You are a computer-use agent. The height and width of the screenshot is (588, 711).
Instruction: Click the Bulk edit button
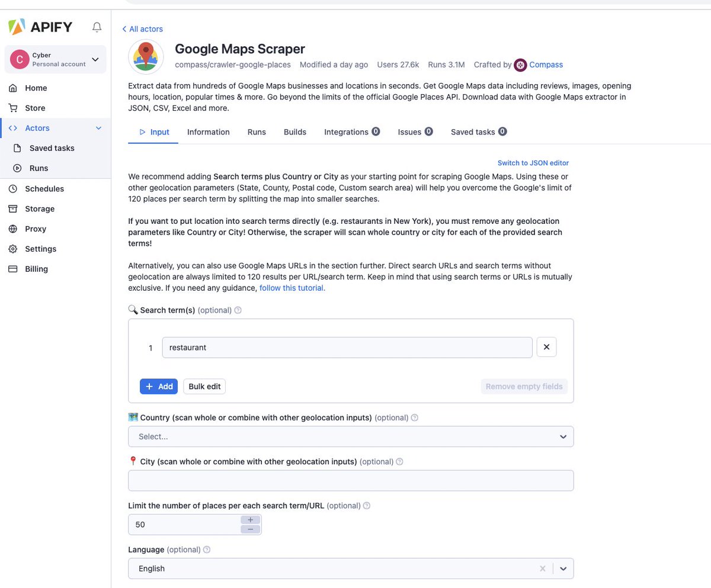click(x=204, y=387)
